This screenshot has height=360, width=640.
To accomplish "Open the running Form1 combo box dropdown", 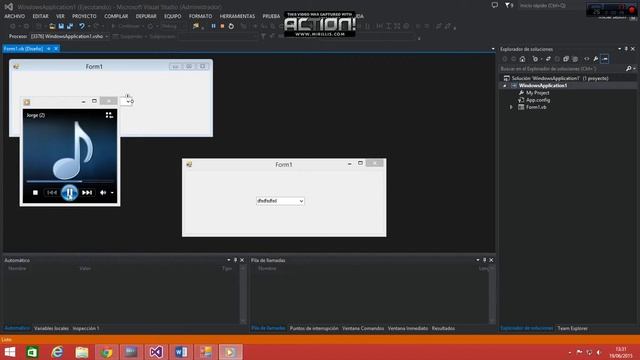I will pyautogui.click(x=301, y=201).
